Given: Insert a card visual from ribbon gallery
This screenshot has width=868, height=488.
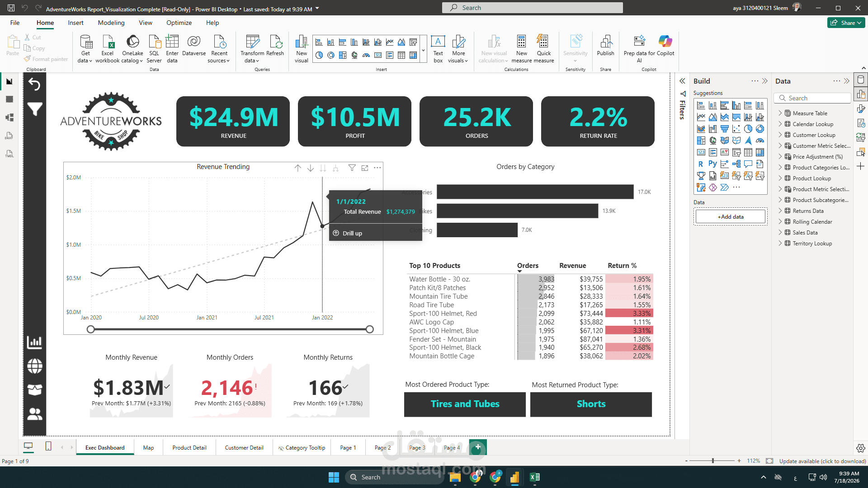Looking at the screenshot, I should click(378, 55).
